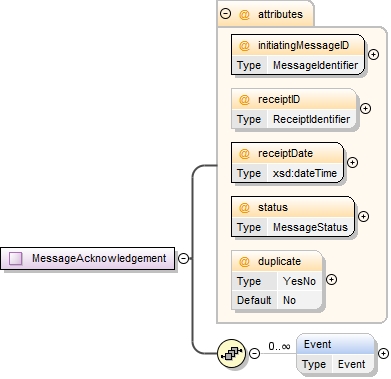
Task: Collapse the MessageAcknowledgement node
Action: click(183, 258)
